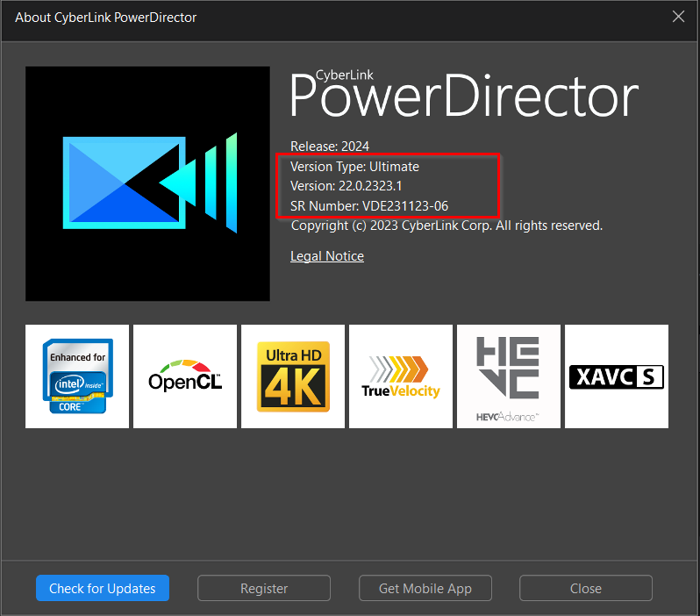700x616 pixels.
Task: Click the HEVC Advance logo badge
Action: tap(509, 376)
